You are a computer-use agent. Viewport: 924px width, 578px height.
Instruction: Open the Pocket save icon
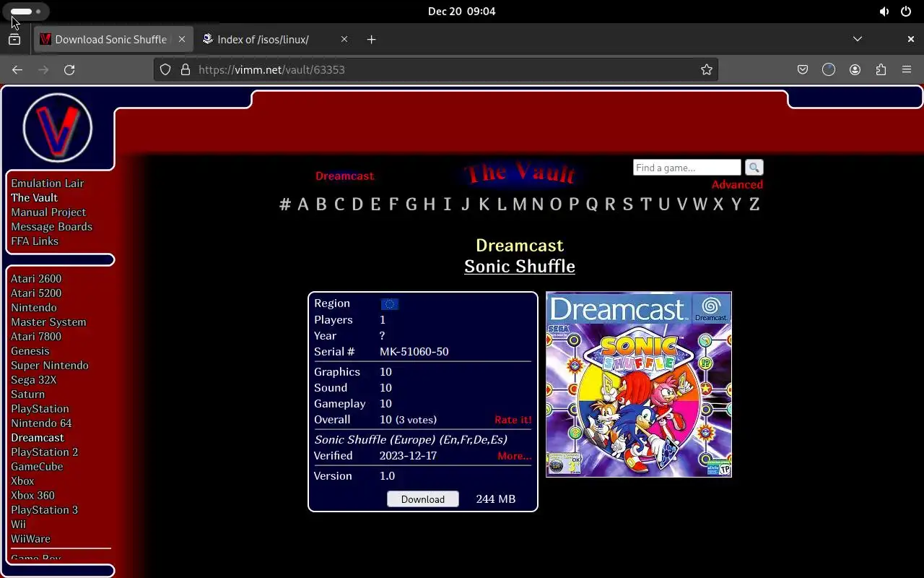coord(803,69)
